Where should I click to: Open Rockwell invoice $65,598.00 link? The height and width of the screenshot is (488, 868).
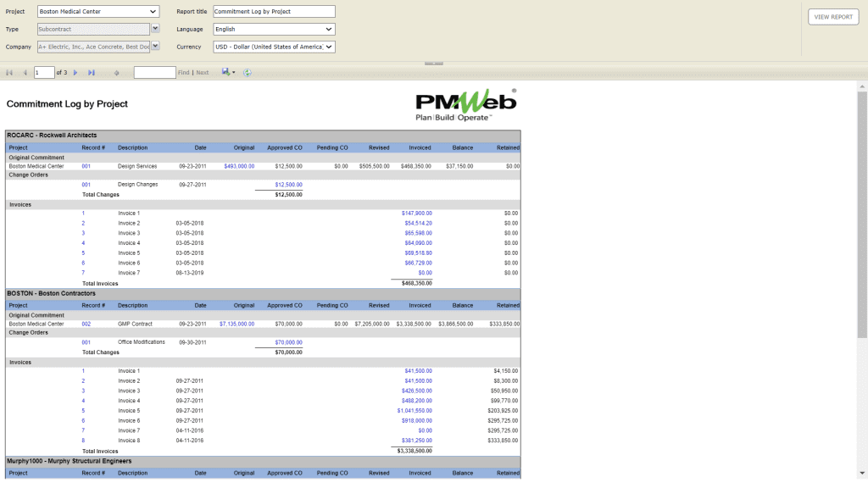[419, 234]
